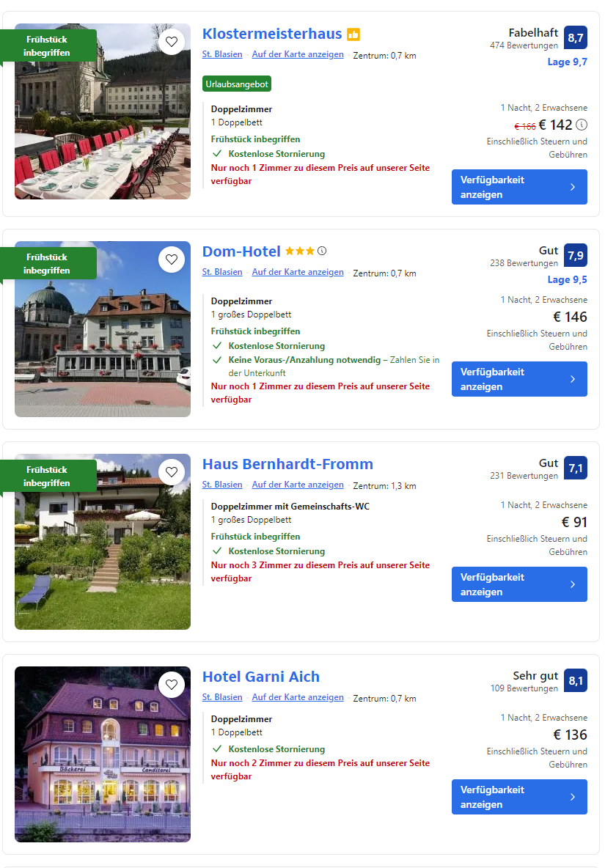Favorite Haus Bernhardt-Fromm with the heart

[x=172, y=471]
